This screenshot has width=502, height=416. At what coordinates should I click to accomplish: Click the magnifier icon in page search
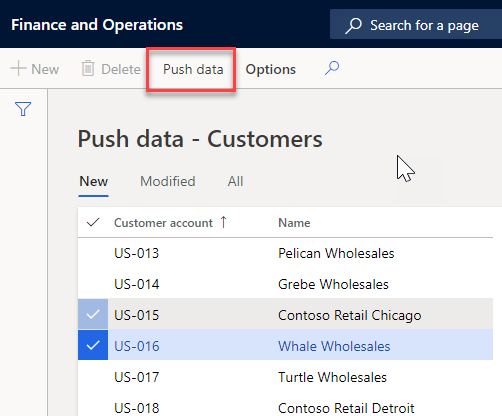click(353, 26)
